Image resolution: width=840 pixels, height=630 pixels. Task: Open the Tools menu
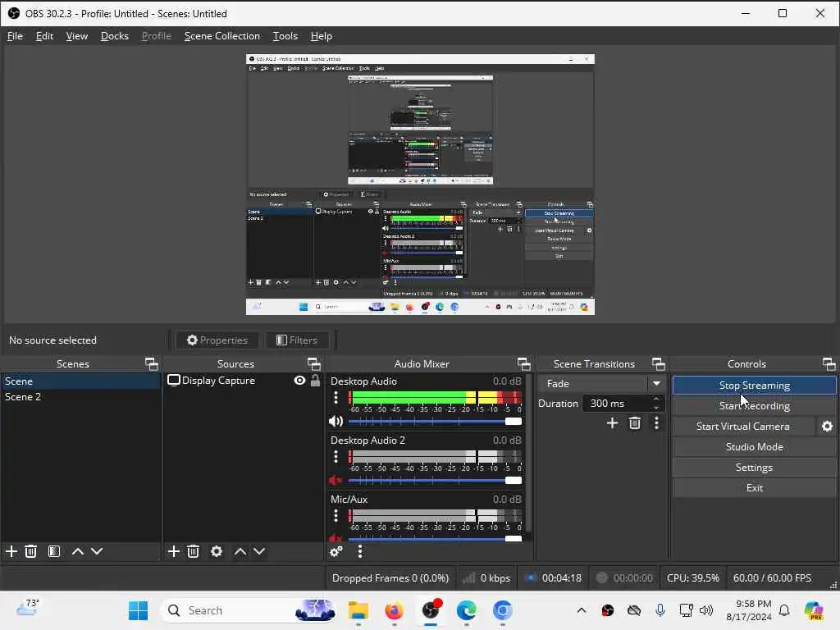pos(285,36)
